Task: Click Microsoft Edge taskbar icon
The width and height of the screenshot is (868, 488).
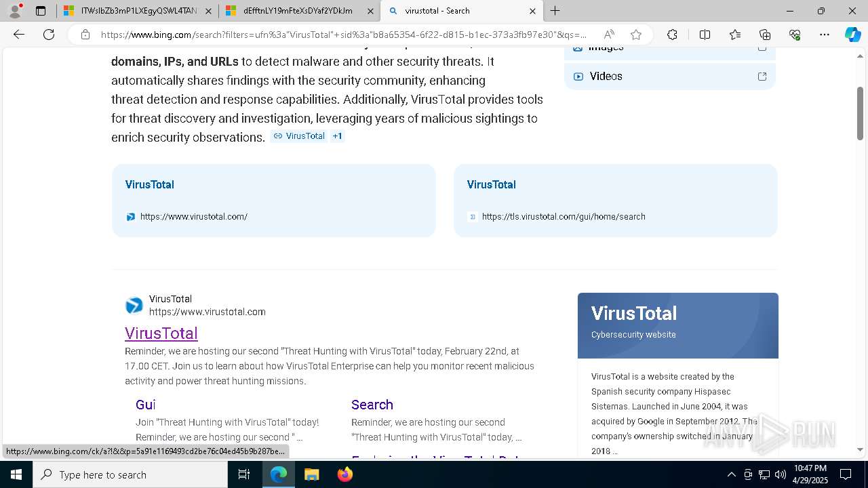Action: coord(279,474)
